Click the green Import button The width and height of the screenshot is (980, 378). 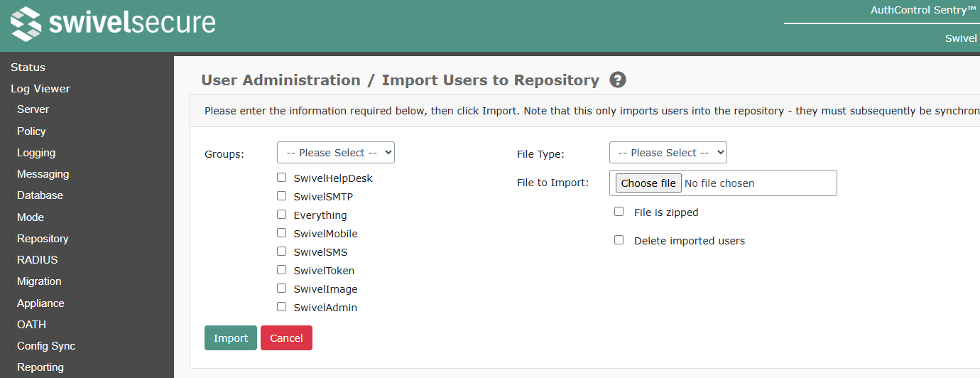pos(231,338)
